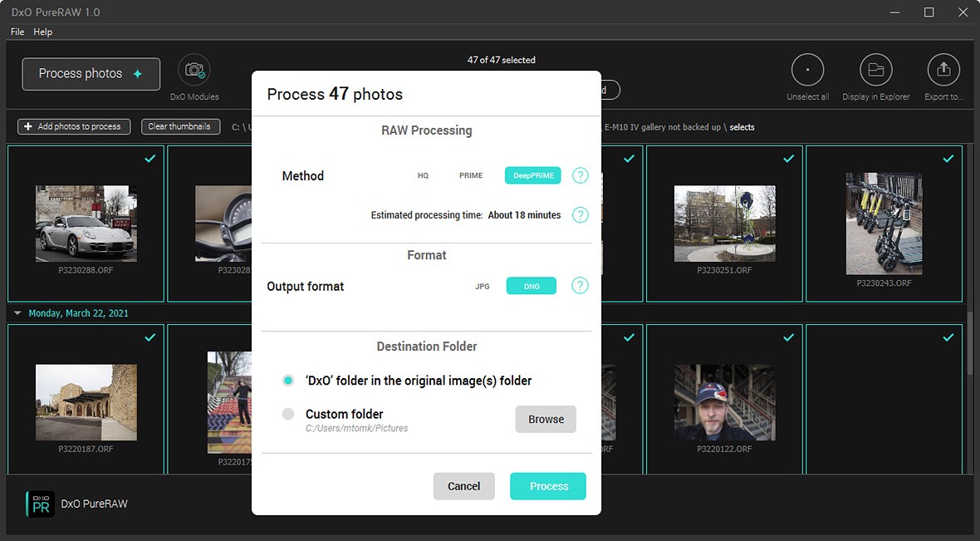Click the Export to icon

[943, 71]
